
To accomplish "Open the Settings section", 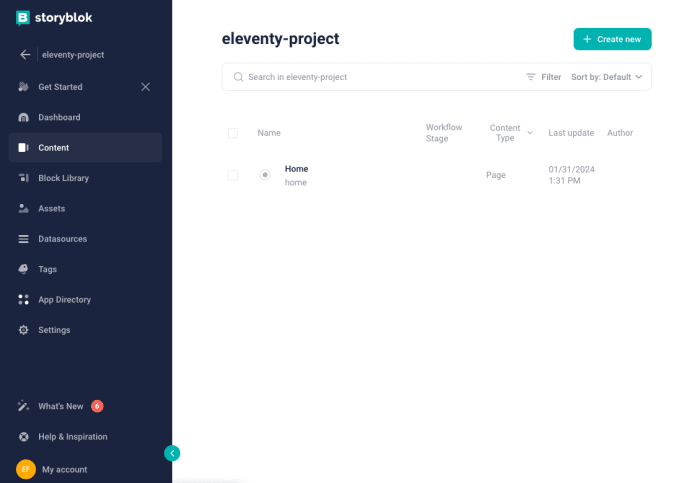I will tap(85, 330).
